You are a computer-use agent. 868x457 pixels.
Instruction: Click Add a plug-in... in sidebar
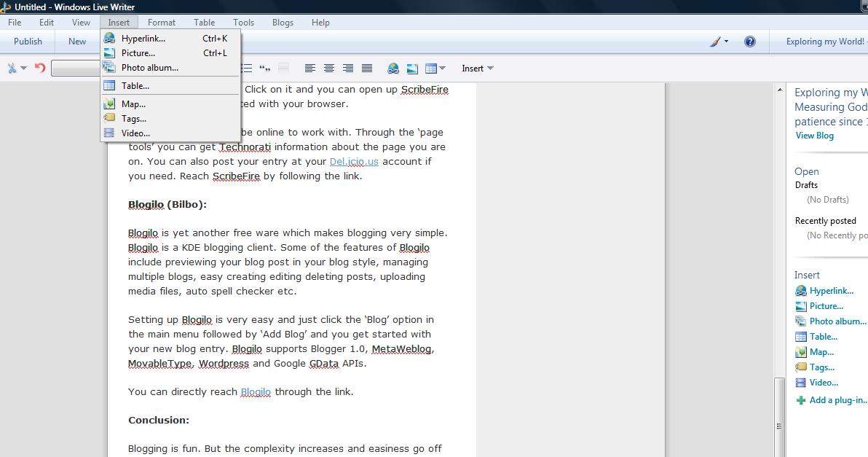click(x=837, y=400)
